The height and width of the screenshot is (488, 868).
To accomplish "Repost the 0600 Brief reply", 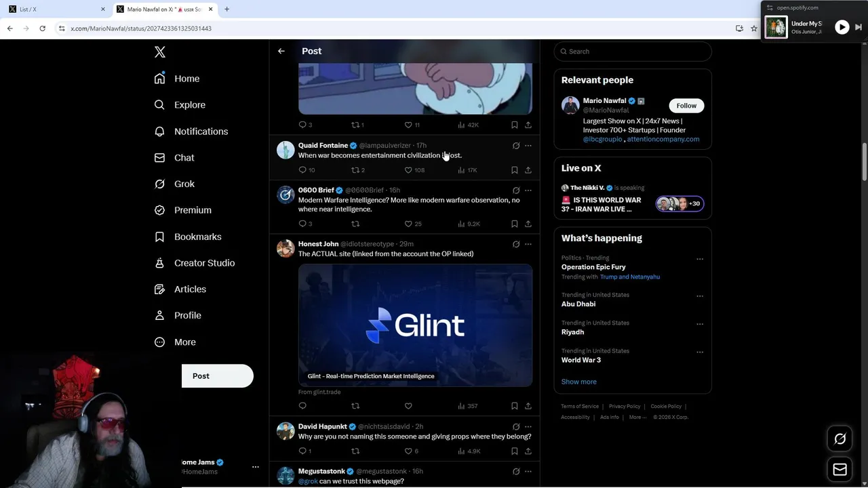I will 355,224.
